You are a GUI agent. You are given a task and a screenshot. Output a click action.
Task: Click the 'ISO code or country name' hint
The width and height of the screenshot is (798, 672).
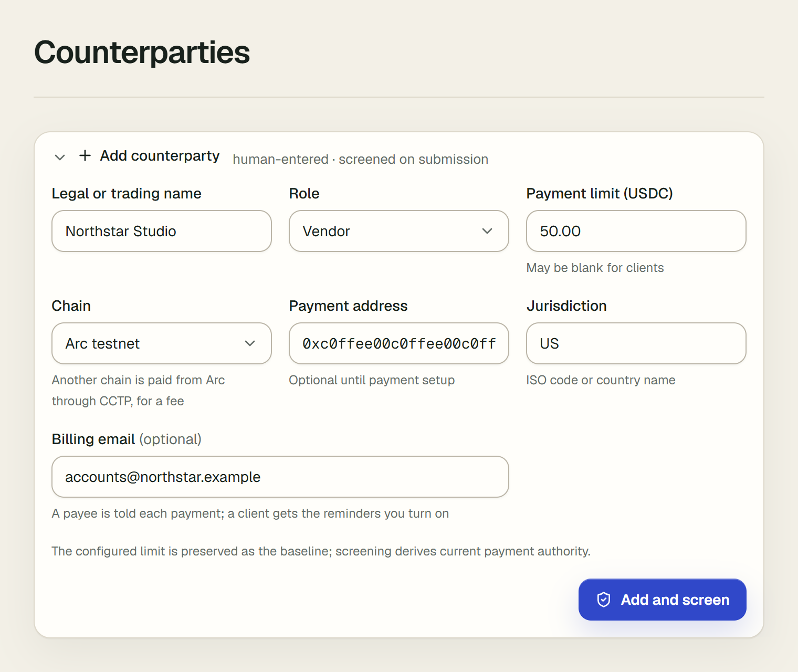[601, 380]
